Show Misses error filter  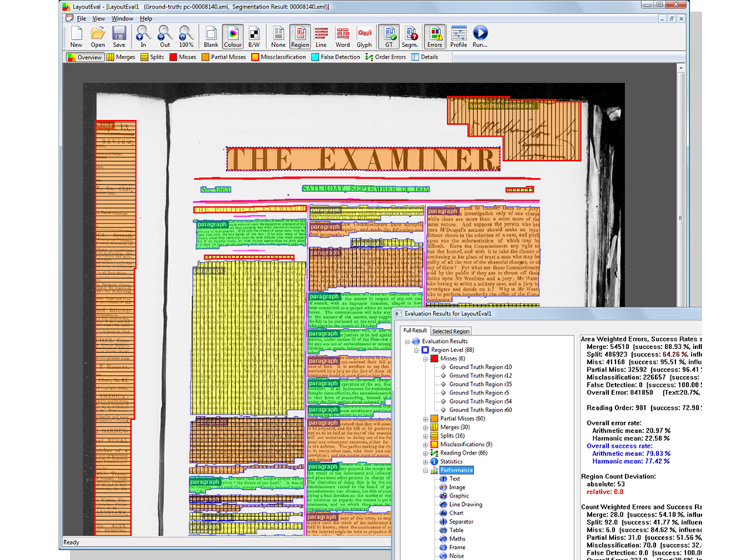[183, 57]
